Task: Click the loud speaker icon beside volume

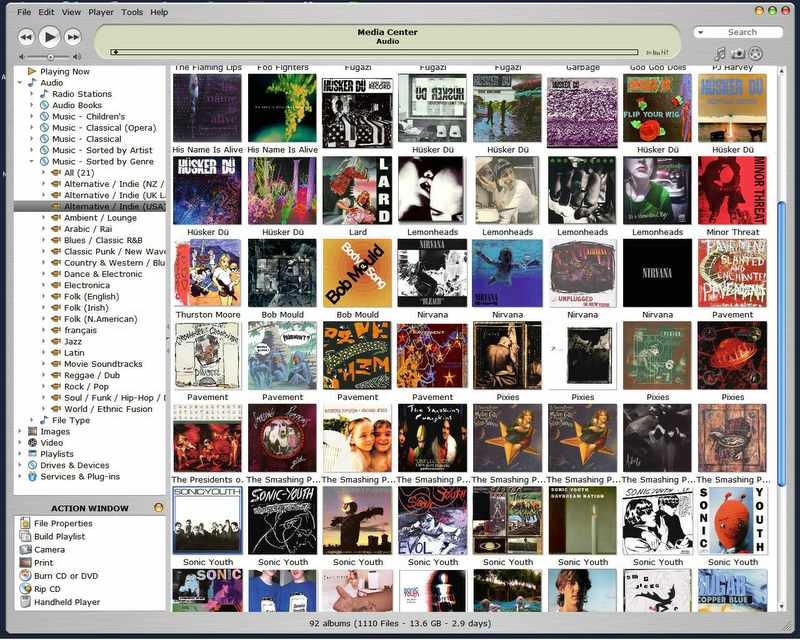Action: [x=77, y=57]
